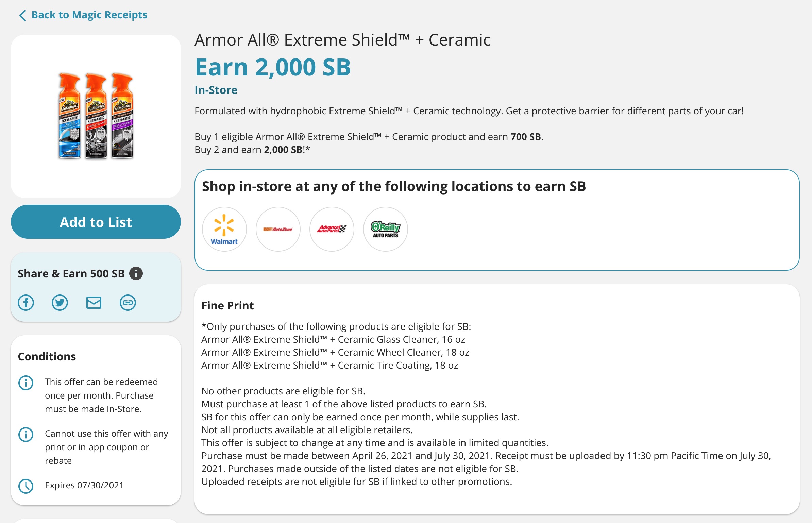Screen dimensions: 812x523
Task: Share offer via Twitter icon
Action: pos(60,303)
